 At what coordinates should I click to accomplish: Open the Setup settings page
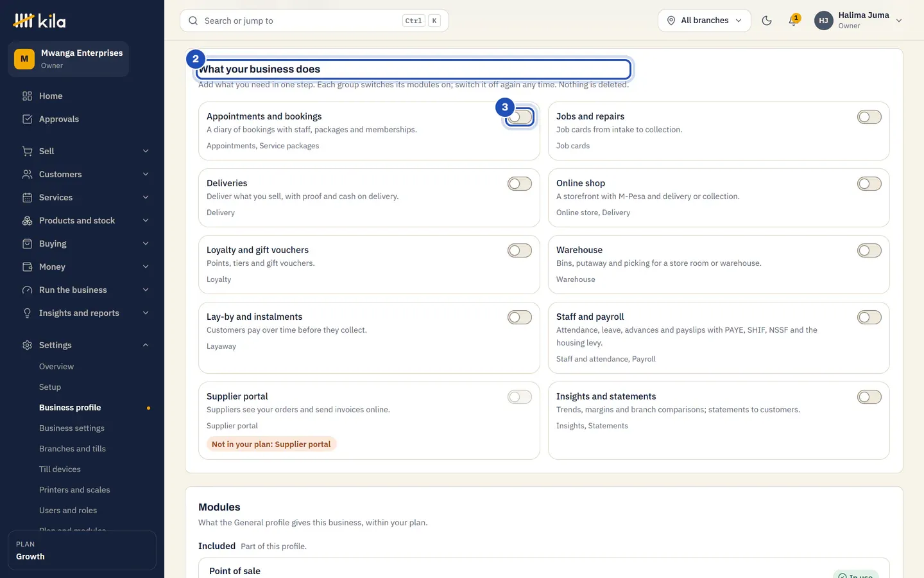pos(50,387)
